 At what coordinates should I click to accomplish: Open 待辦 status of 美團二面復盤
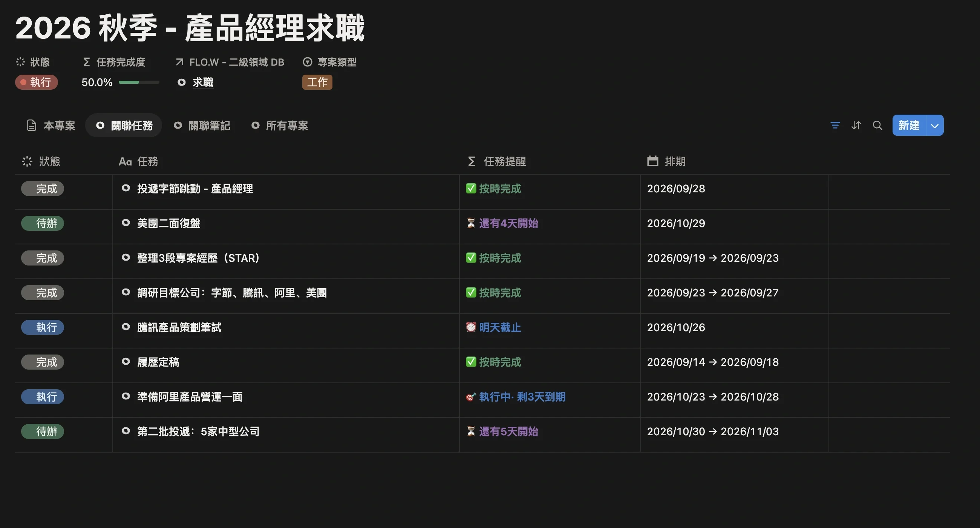[43, 223]
